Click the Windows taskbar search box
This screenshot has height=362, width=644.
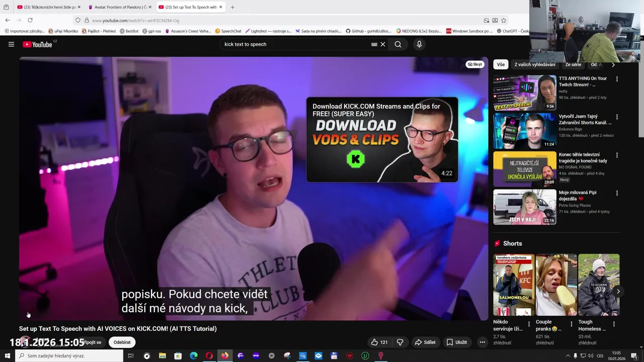(69, 356)
